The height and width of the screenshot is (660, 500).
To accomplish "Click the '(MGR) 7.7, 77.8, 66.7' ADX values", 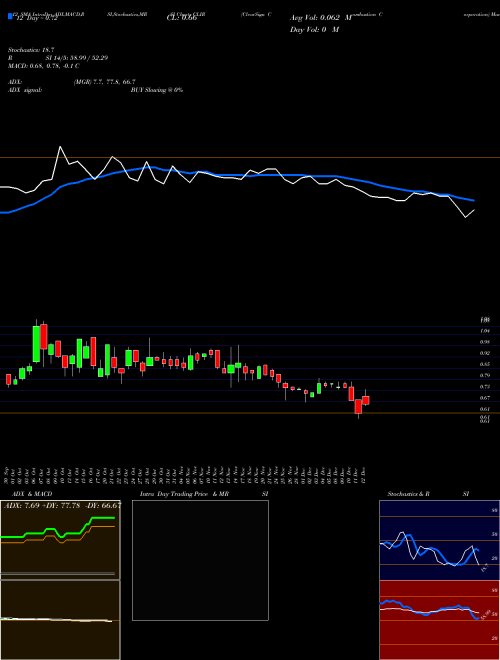I will pos(104,82).
